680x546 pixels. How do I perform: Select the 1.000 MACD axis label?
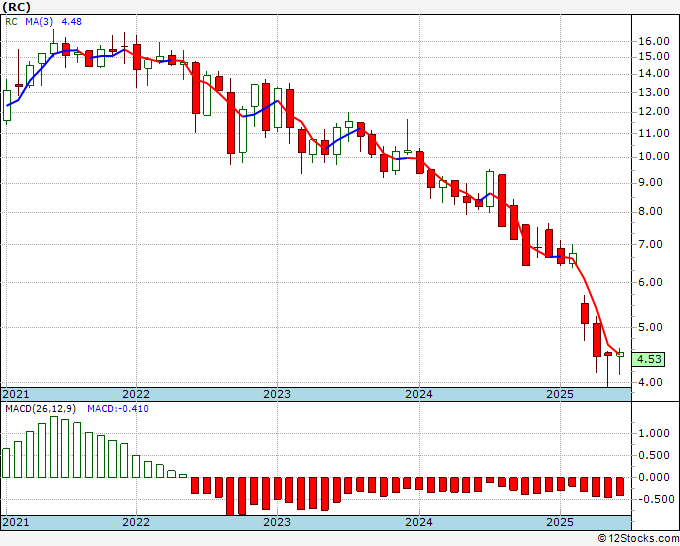point(654,433)
